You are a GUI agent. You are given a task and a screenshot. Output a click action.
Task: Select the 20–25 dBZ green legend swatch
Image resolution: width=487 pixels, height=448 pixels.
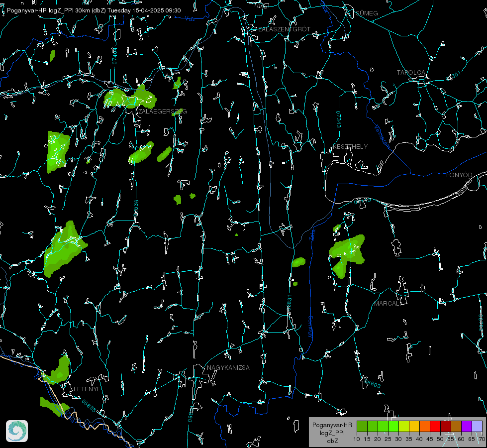coord(383,426)
